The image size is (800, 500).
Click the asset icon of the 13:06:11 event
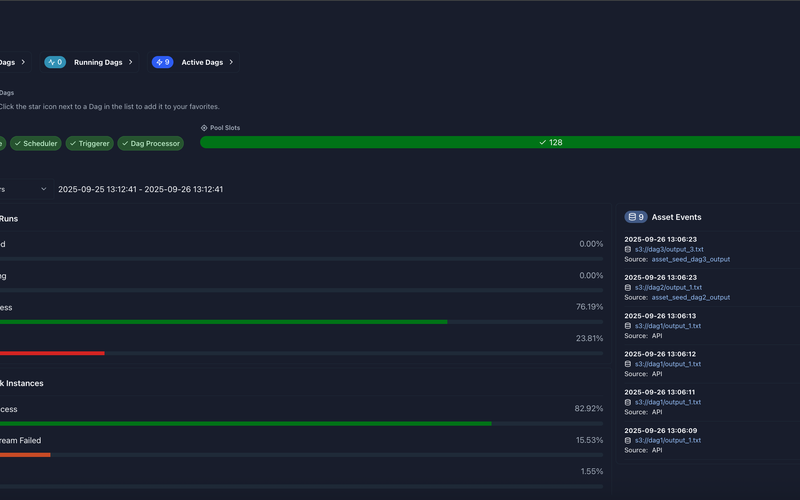tap(628, 403)
